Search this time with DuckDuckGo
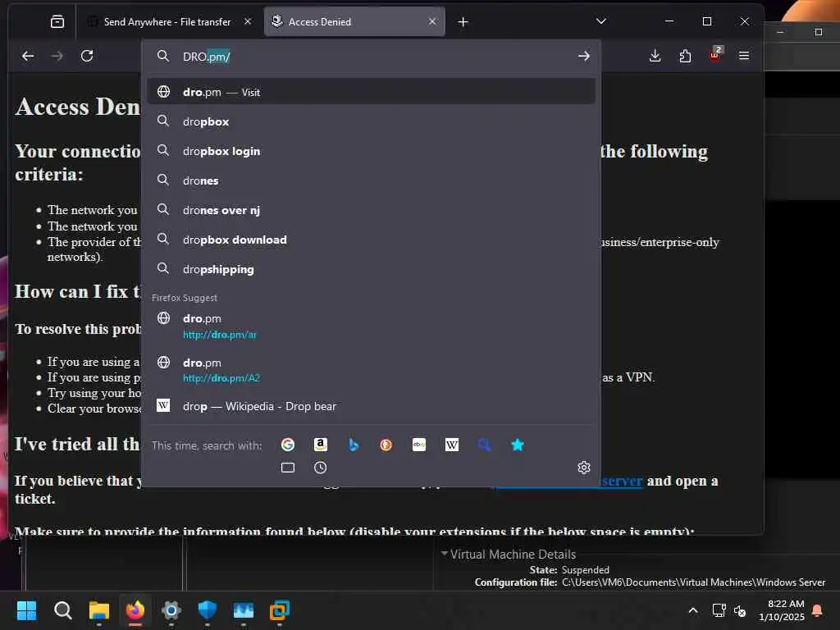The height and width of the screenshot is (630, 840). click(x=386, y=445)
